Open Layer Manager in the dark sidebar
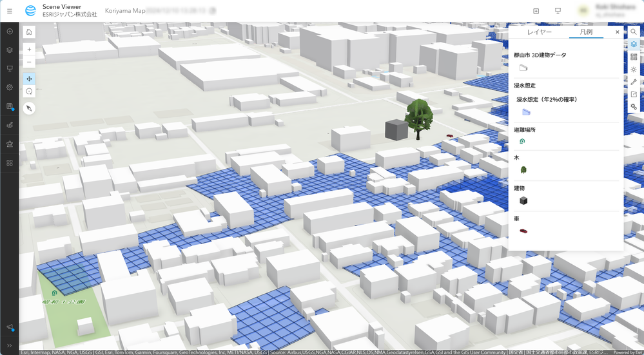The width and height of the screenshot is (644, 355). pos(10,50)
